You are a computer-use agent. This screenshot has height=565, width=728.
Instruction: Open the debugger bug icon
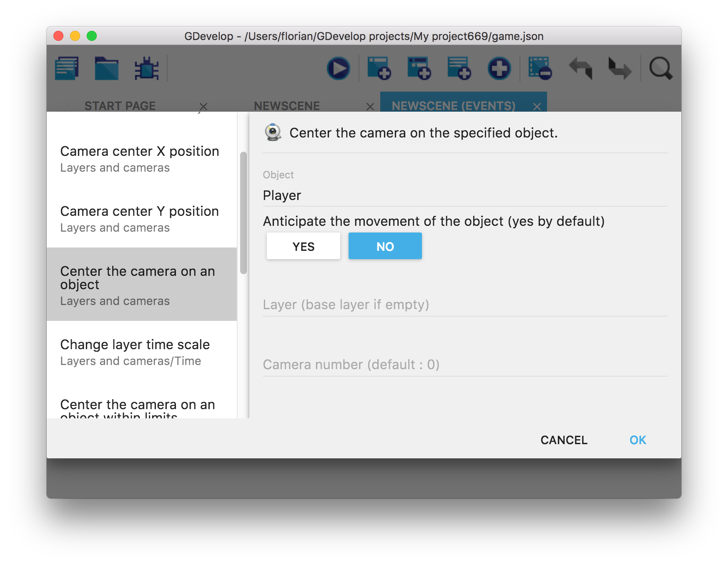[146, 68]
